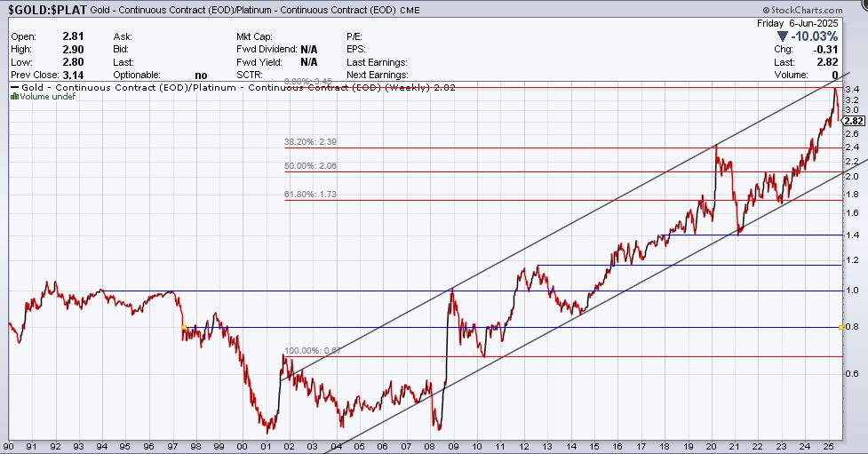
Task: Click the '0.00%: 3.45' Fibonacci label
Action: (x=308, y=82)
